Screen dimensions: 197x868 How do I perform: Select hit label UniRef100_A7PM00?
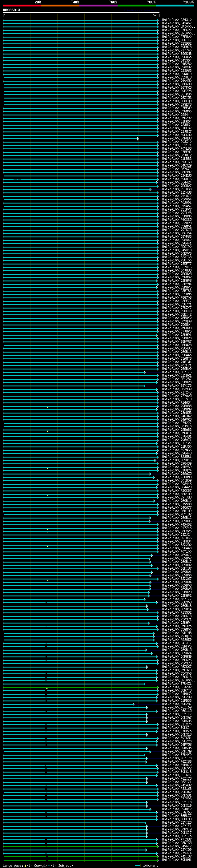pos(177,37)
